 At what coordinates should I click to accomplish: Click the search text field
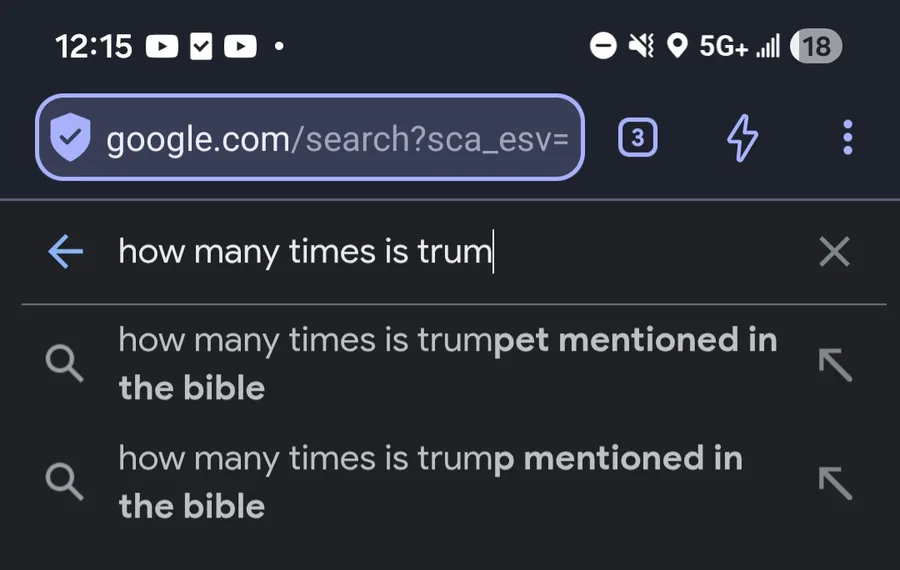click(x=450, y=252)
